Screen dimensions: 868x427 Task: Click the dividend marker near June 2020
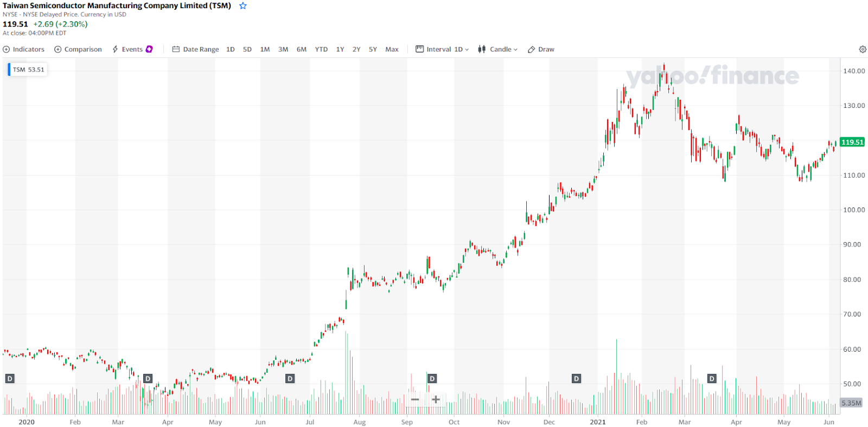(290, 379)
